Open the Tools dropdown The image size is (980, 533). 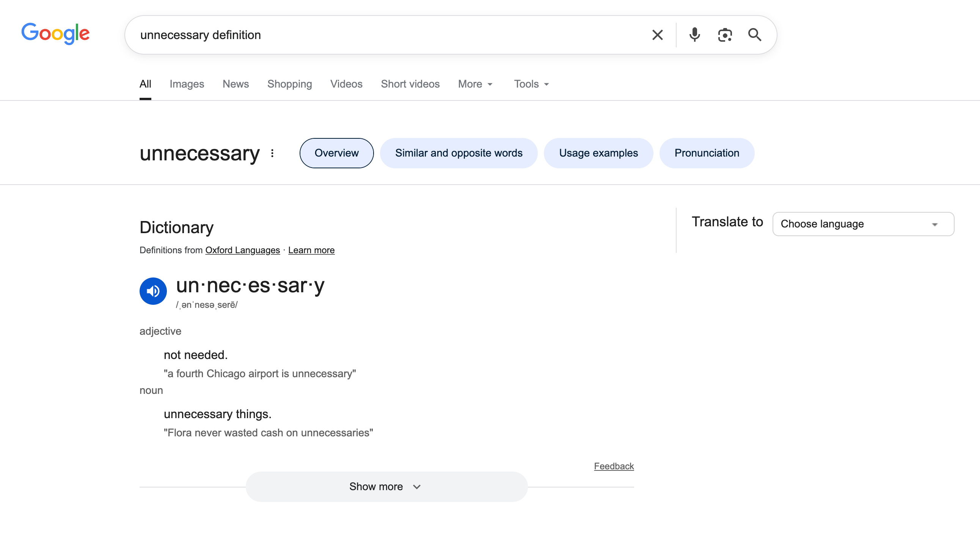point(531,84)
